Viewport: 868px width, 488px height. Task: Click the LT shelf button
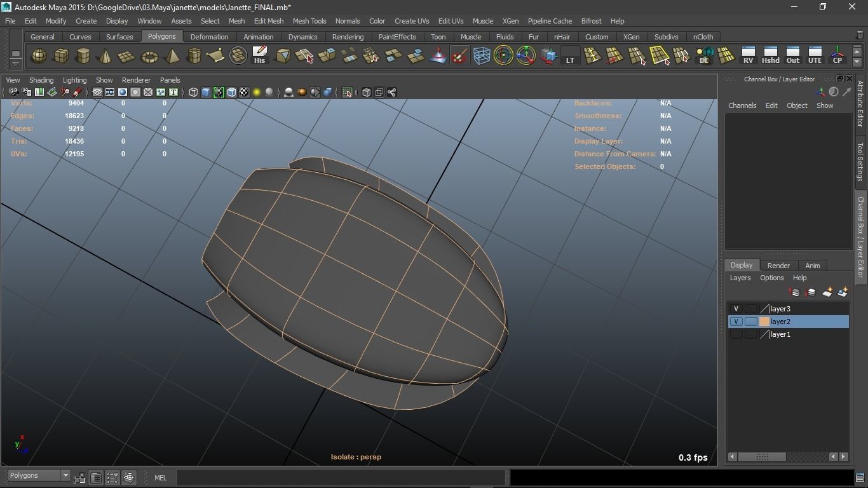(570, 56)
